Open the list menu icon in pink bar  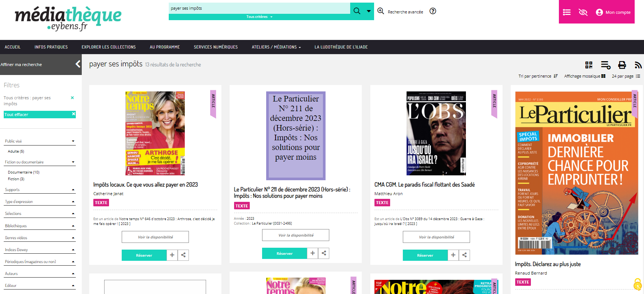tap(567, 12)
